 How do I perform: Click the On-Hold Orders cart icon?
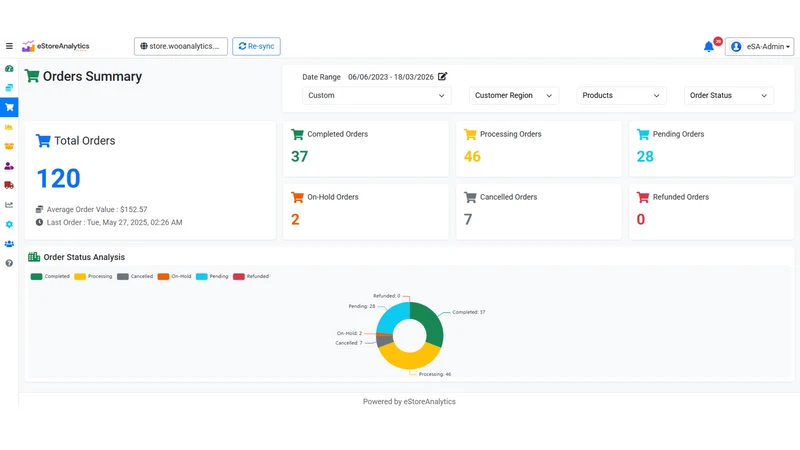297,197
